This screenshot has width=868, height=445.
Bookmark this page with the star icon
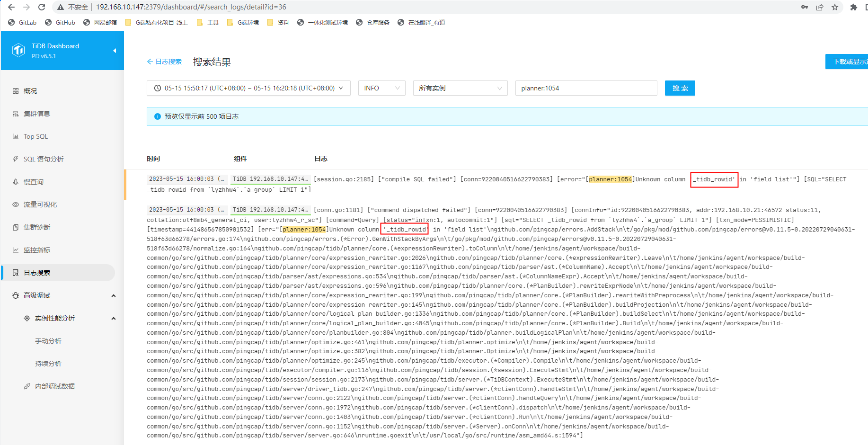[835, 7]
